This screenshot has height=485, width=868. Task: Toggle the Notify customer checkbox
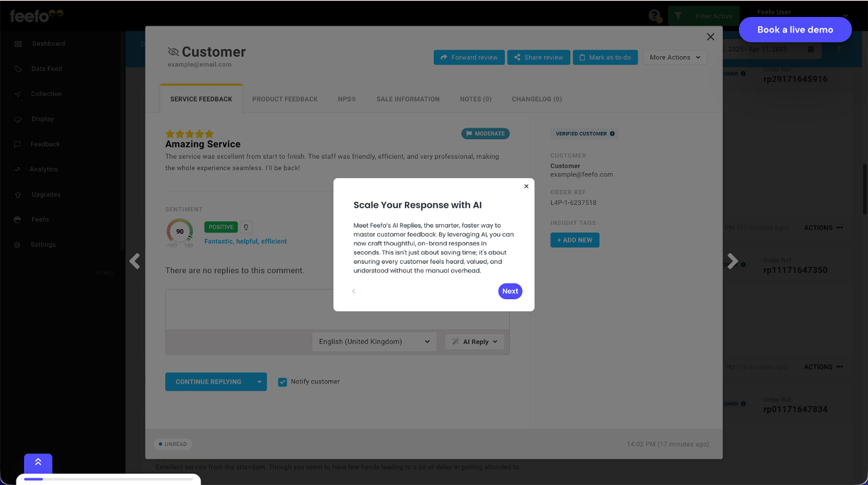(x=283, y=381)
